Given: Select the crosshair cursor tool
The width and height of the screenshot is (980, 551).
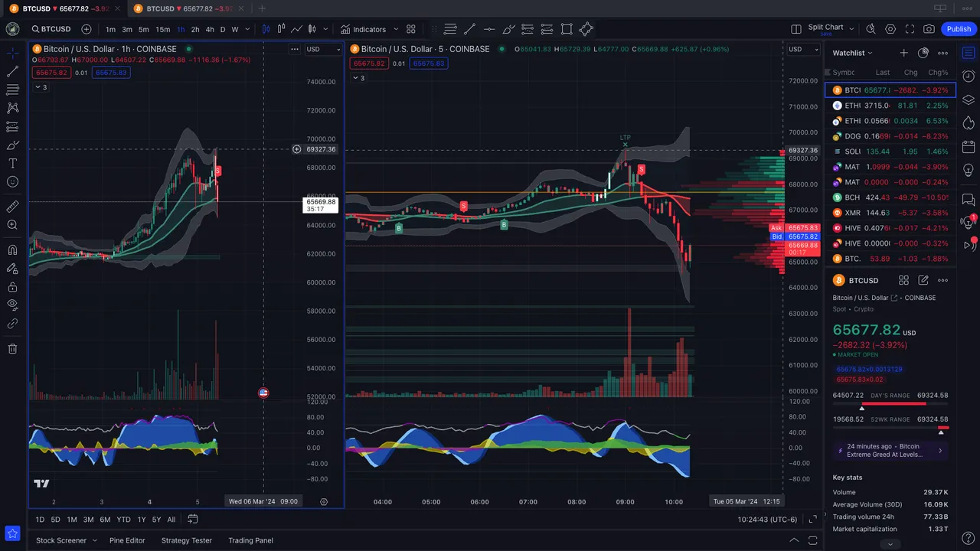Looking at the screenshot, I should point(12,53).
